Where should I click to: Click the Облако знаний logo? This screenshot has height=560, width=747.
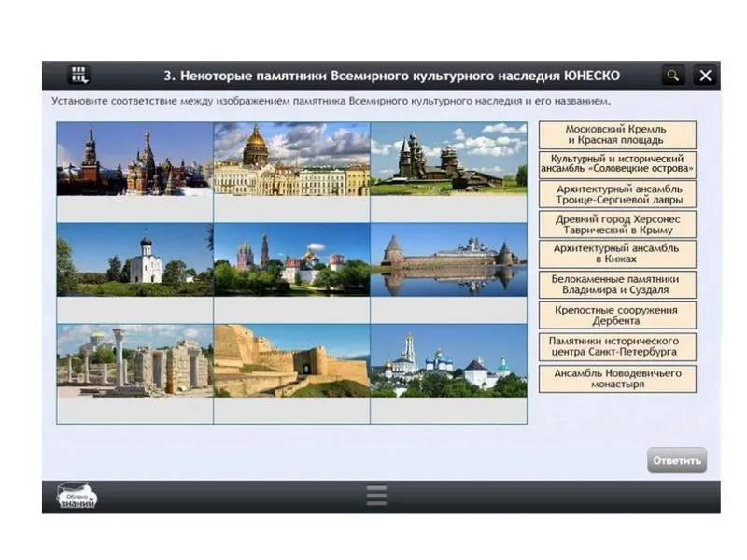tap(77, 496)
